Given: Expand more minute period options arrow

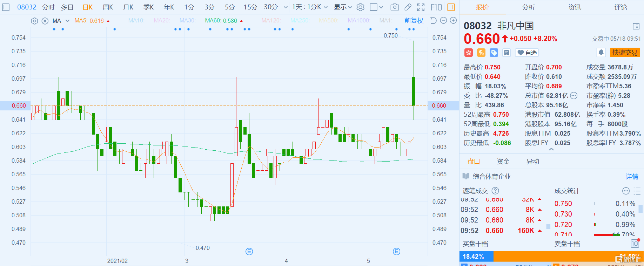Looking at the screenshot, I should [286, 7].
